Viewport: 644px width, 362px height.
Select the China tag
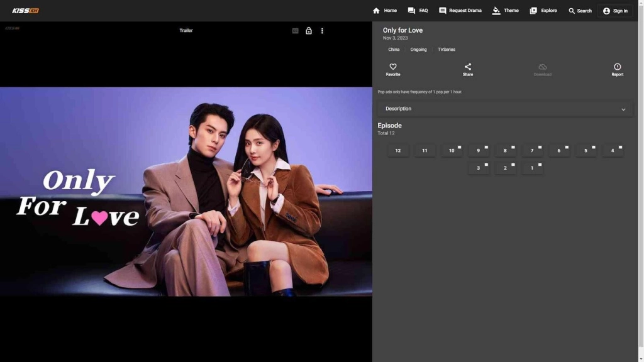pyautogui.click(x=394, y=50)
